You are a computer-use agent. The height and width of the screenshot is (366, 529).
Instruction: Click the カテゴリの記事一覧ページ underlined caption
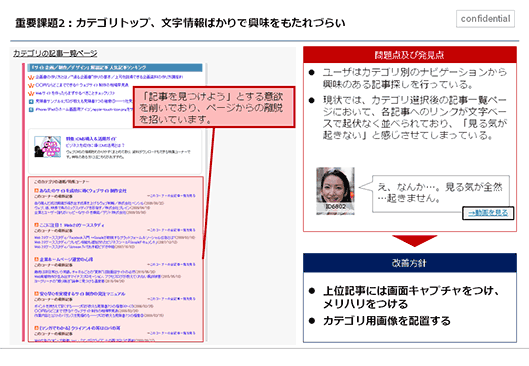55,53
